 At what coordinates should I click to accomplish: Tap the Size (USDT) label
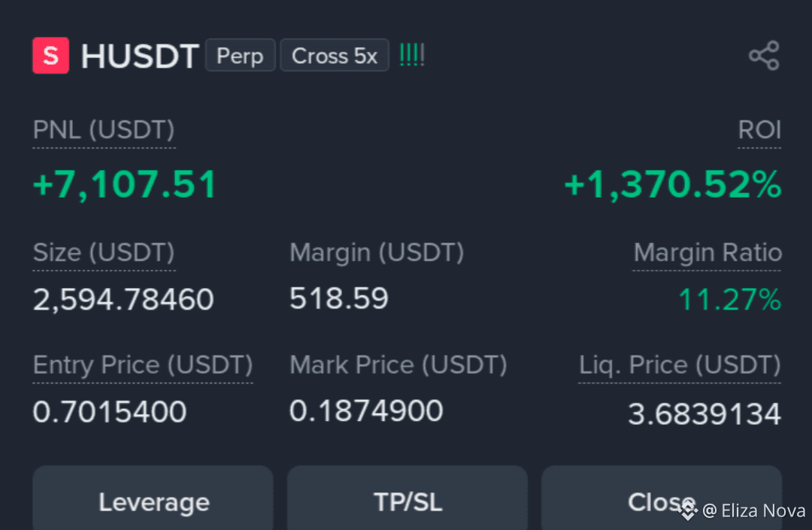tap(104, 253)
